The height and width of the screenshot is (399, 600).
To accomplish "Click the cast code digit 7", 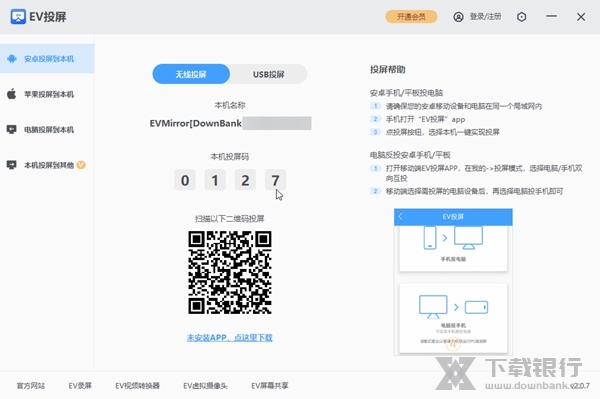I will [x=275, y=180].
